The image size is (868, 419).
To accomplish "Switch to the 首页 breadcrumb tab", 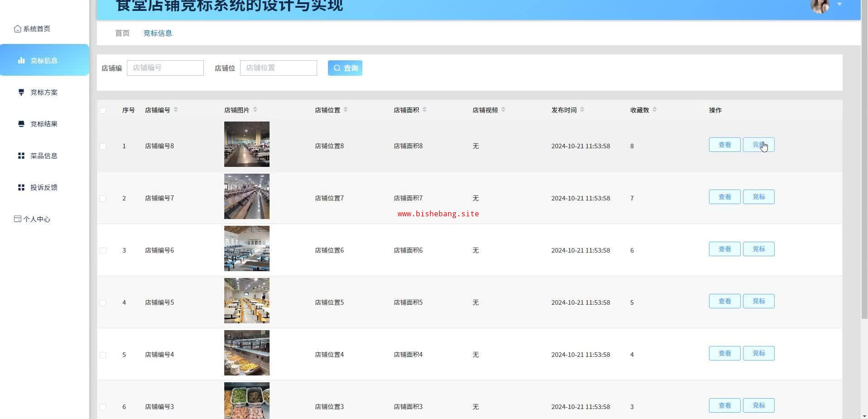I will pos(122,33).
